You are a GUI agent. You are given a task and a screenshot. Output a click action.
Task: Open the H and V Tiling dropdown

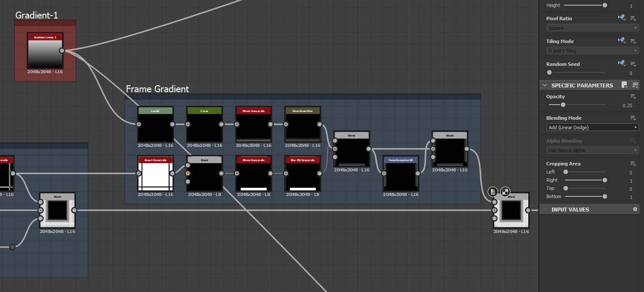pyautogui.click(x=593, y=51)
